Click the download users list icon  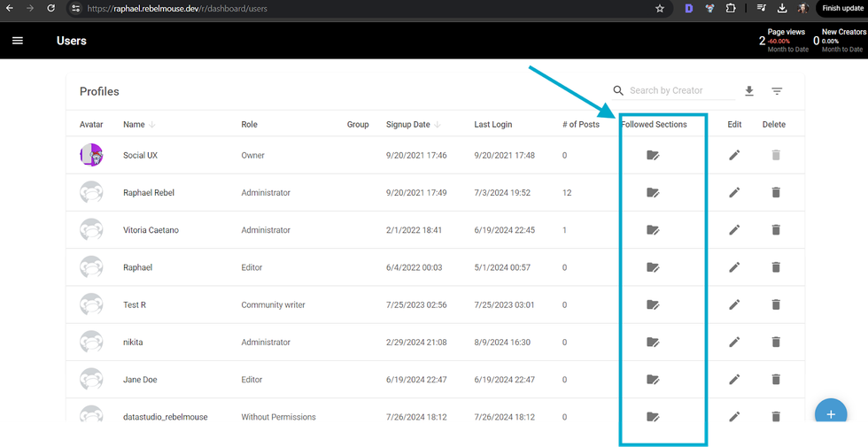pyautogui.click(x=749, y=91)
